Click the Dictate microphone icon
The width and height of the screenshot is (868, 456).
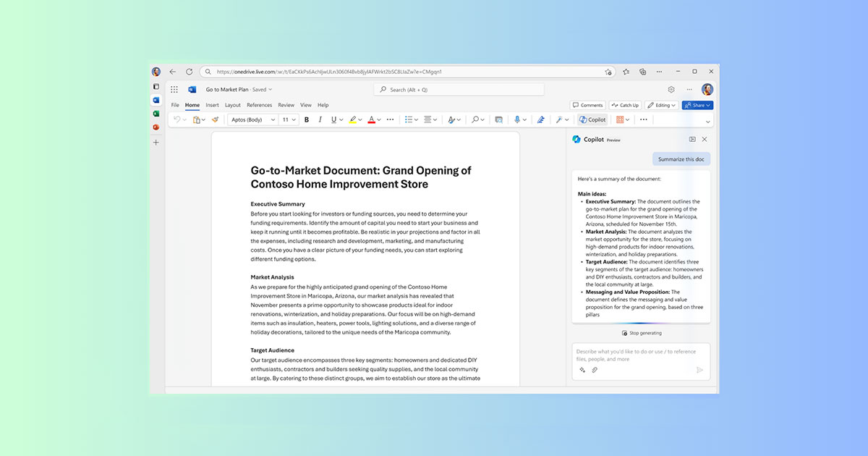point(516,119)
